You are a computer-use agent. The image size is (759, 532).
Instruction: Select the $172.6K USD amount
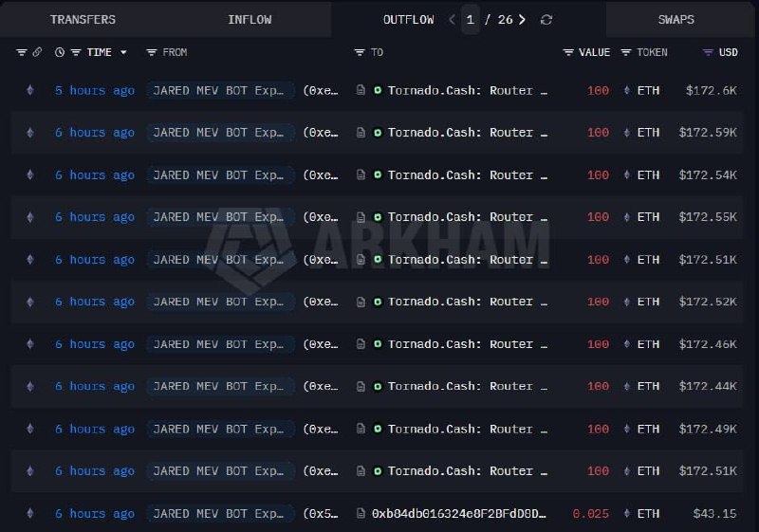pyautogui.click(x=711, y=90)
